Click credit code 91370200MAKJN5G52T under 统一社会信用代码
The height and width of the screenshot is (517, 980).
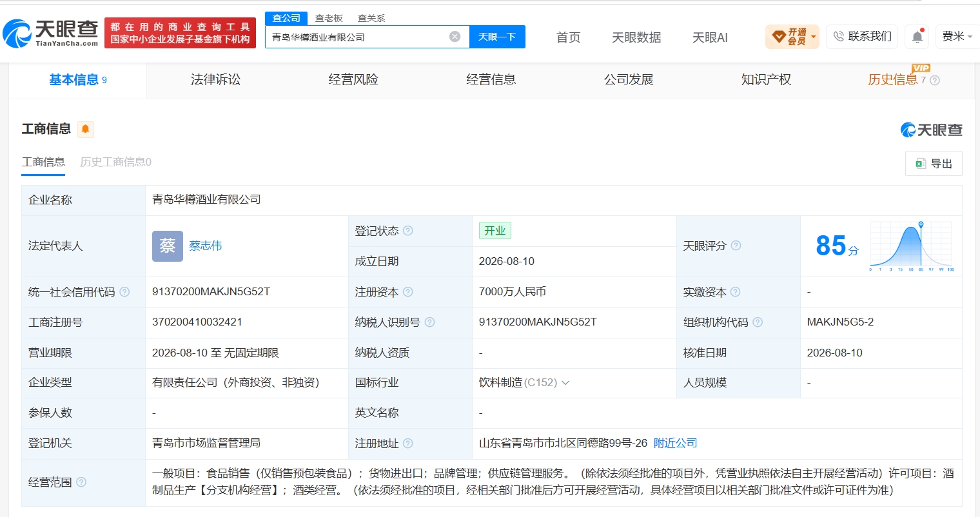(x=211, y=292)
